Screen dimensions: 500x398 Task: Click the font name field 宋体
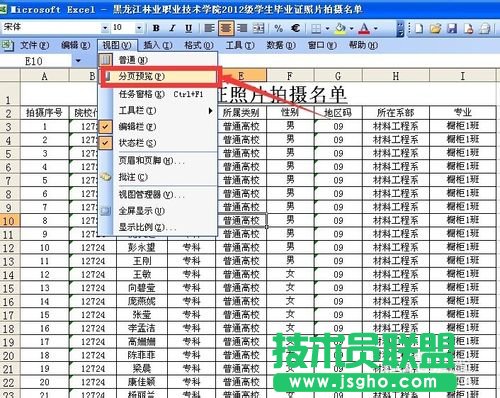click(51, 28)
